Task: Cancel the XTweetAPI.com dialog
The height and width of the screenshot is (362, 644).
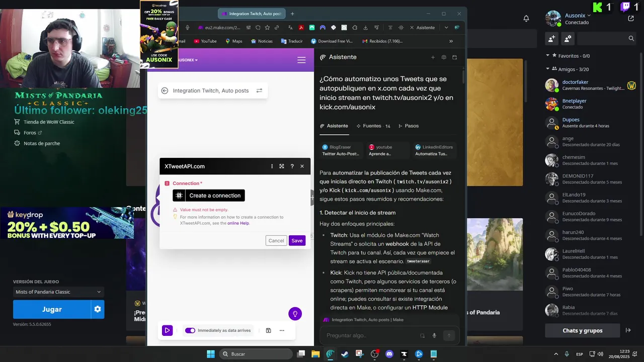Action: pyautogui.click(x=276, y=240)
